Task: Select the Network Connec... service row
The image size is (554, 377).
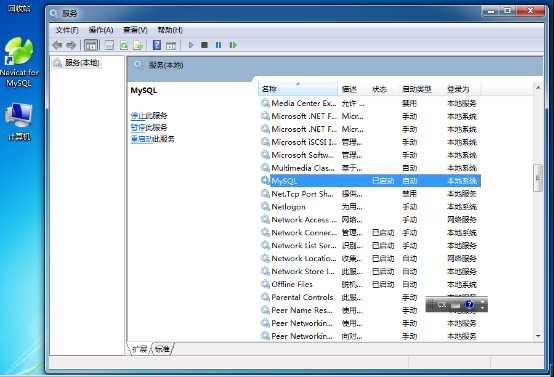Action: click(370, 232)
